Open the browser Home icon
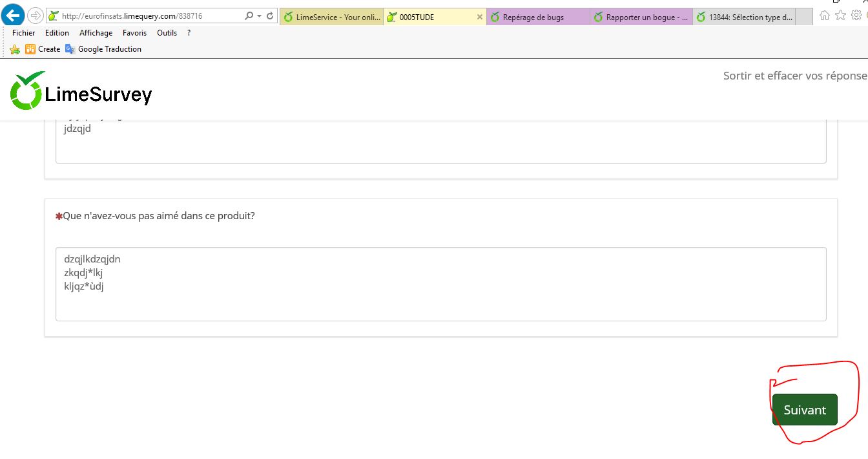Viewport: 868px width, 459px height. (825, 16)
